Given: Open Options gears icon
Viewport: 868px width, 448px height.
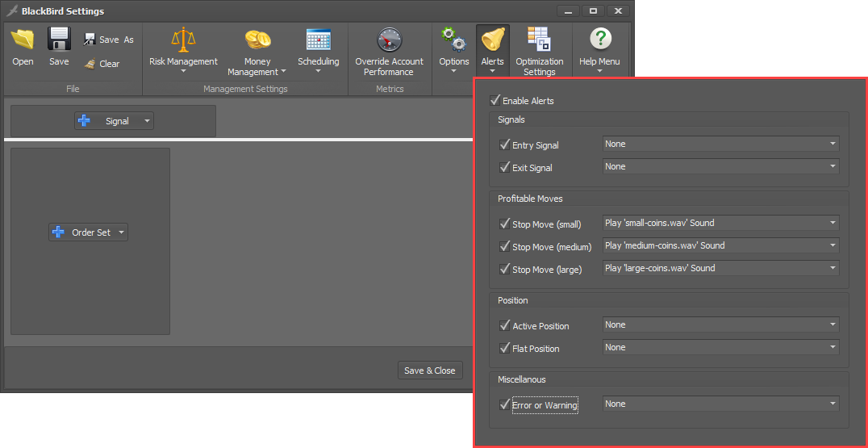Looking at the screenshot, I should [454, 40].
